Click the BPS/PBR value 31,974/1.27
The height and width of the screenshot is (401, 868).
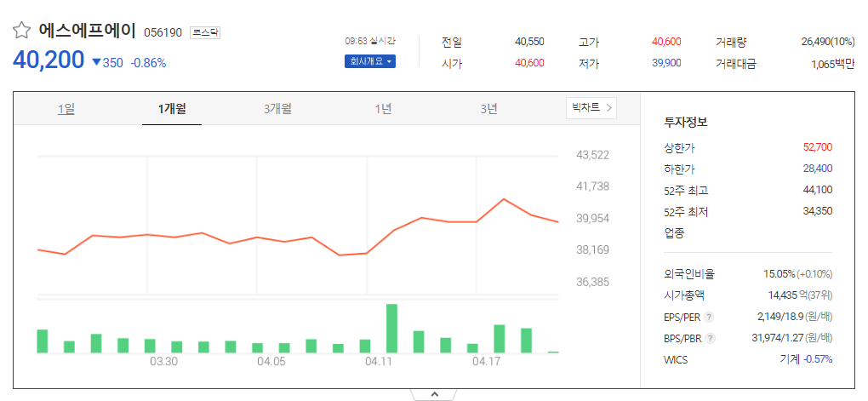[778, 338]
